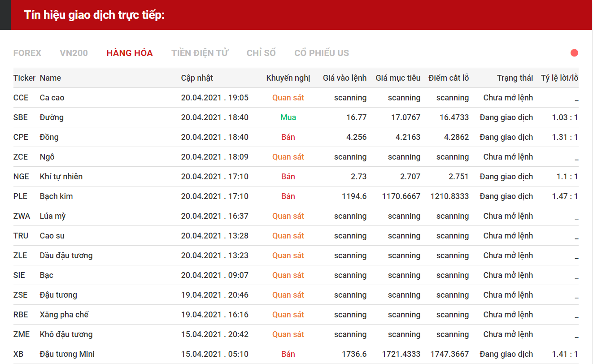
Task: Click the ZME ticker cell
Action: [22, 334]
